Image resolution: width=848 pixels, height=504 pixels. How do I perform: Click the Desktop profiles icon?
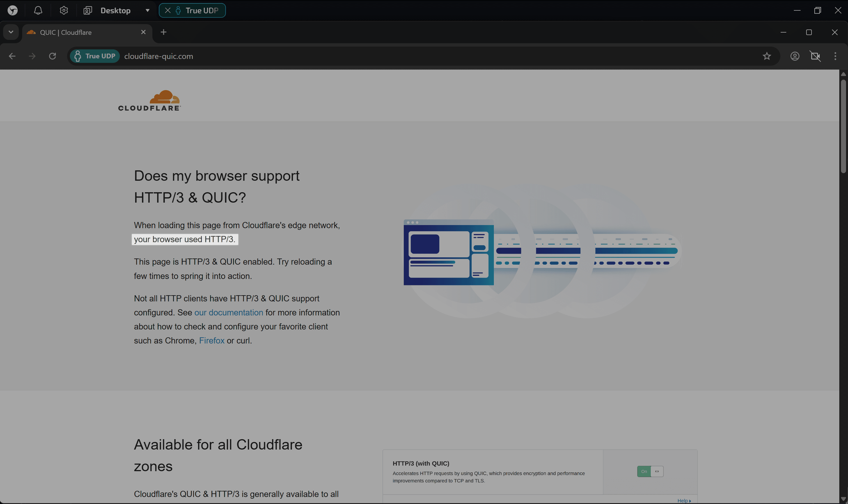point(88,11)
